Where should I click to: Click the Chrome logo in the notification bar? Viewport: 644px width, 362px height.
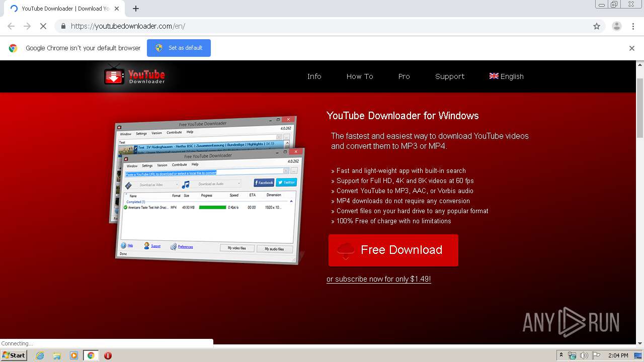(13, 48)
